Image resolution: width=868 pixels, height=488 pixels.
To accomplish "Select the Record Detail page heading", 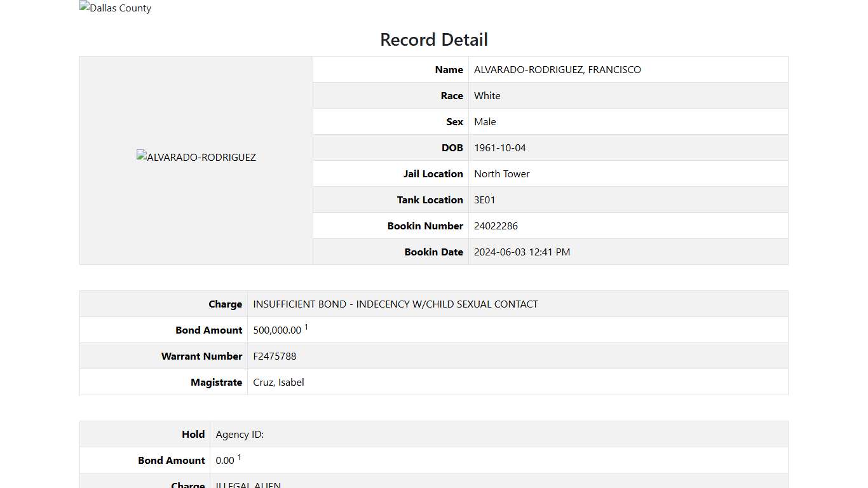I will coord(433,39).
